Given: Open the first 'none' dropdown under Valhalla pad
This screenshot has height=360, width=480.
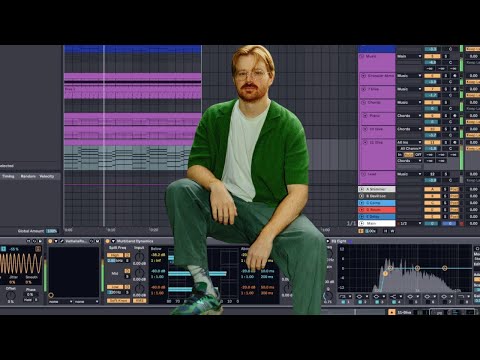Looking at the screenshot, I should tap(60, 301).
